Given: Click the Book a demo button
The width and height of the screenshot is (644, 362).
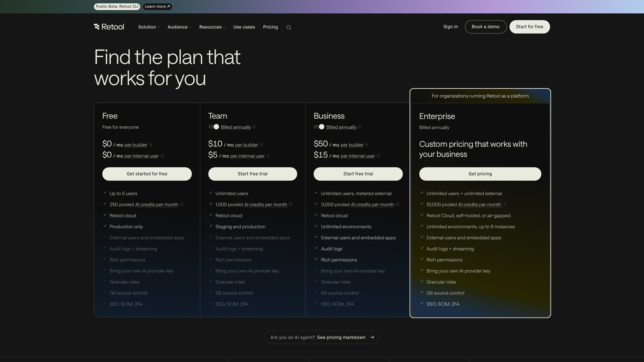Looking at the screenshot, I should coord(486,27).
